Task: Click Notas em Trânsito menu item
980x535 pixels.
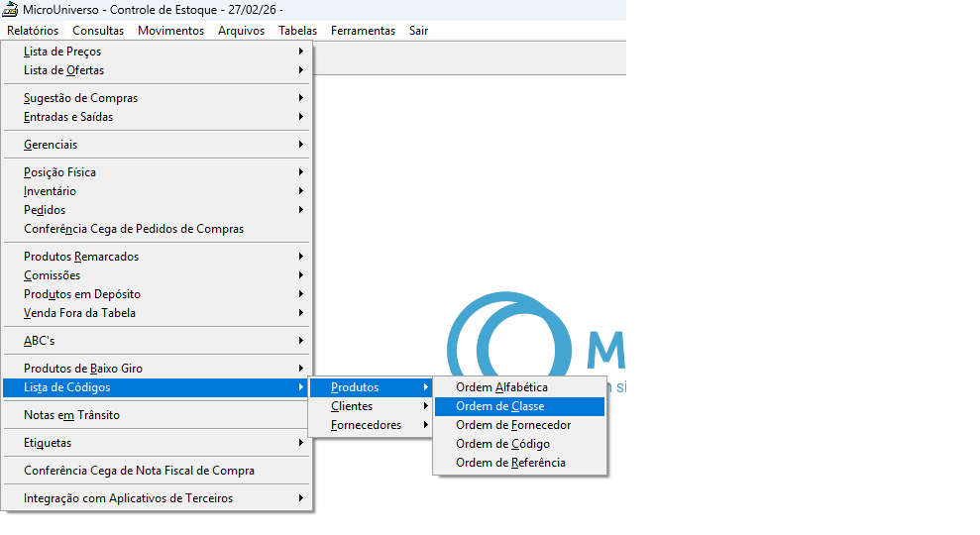Action: 71,415
